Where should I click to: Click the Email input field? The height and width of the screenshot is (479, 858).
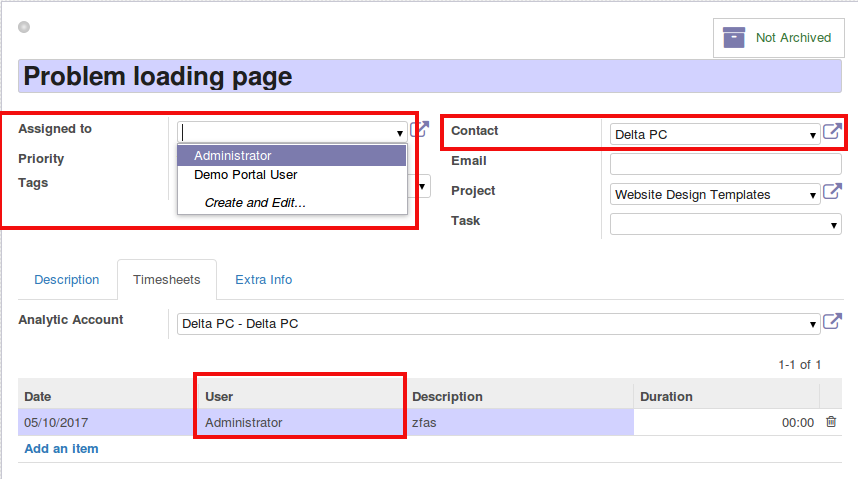(x=726, y=164)
